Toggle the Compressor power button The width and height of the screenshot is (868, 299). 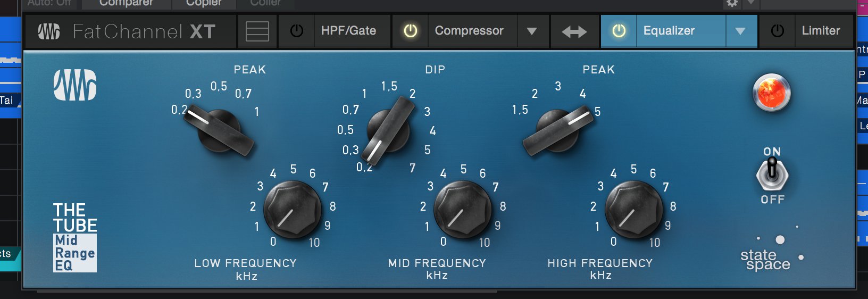(411, 31)
